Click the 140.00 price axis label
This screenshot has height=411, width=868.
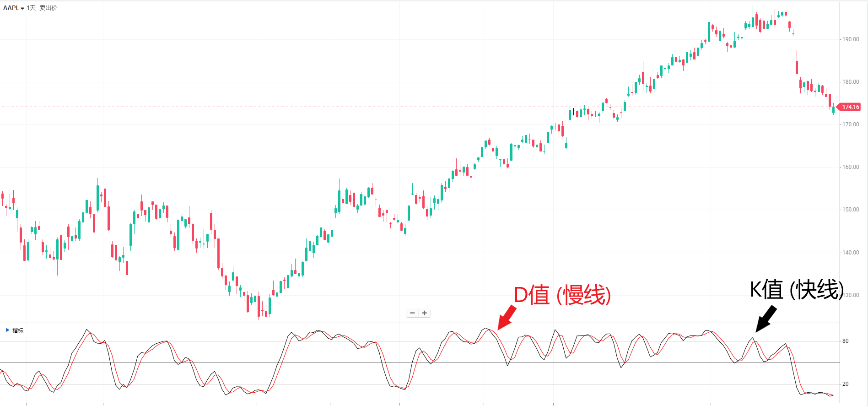tap(851, 253)
